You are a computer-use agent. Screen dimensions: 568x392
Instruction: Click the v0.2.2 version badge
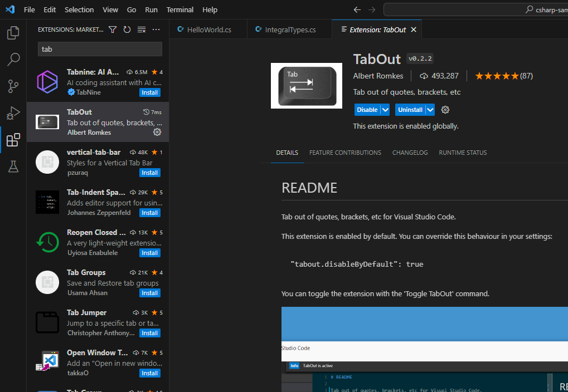pos(420,58)
